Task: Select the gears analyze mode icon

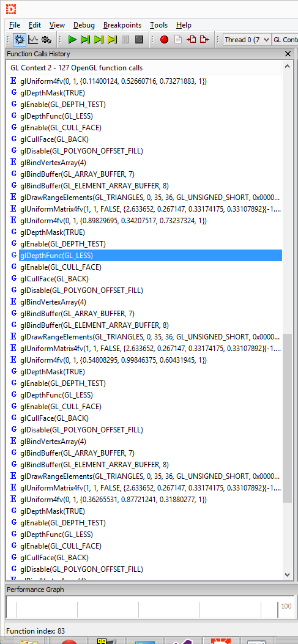Action: 46,39
